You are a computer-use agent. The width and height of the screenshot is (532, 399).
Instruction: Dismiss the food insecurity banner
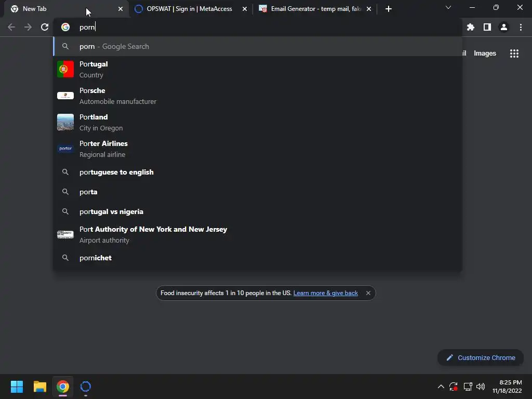[368, 293]
